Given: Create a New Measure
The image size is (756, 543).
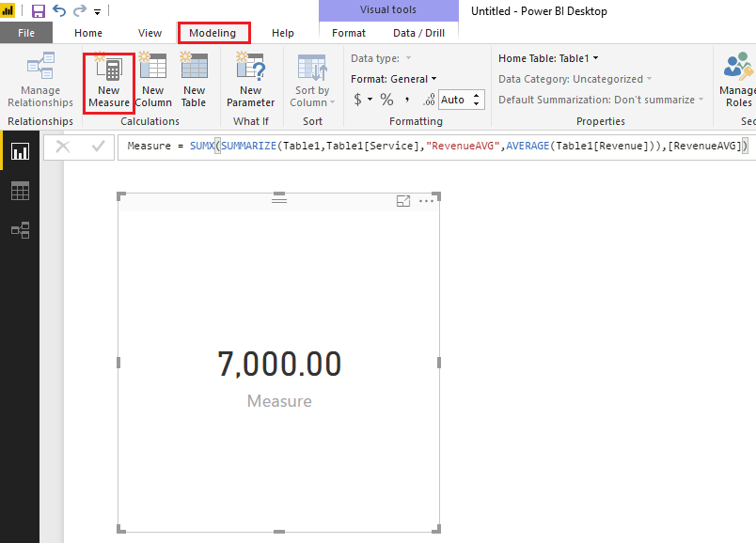Looking at the screenshot, I should (109, 83).
